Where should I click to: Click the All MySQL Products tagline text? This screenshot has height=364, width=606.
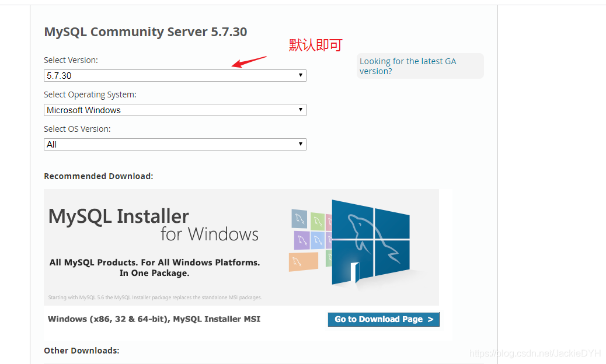(155, 268)
